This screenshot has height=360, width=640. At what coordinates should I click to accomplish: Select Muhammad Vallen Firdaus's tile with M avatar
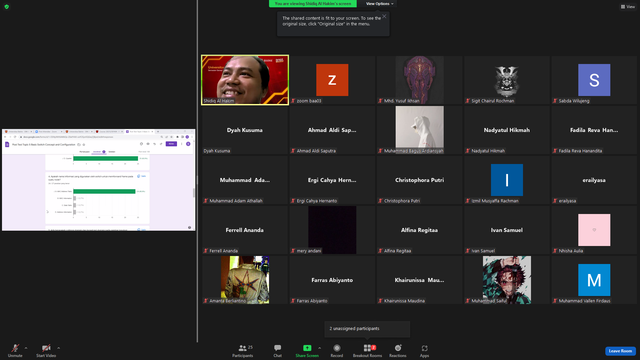[594, 280]
